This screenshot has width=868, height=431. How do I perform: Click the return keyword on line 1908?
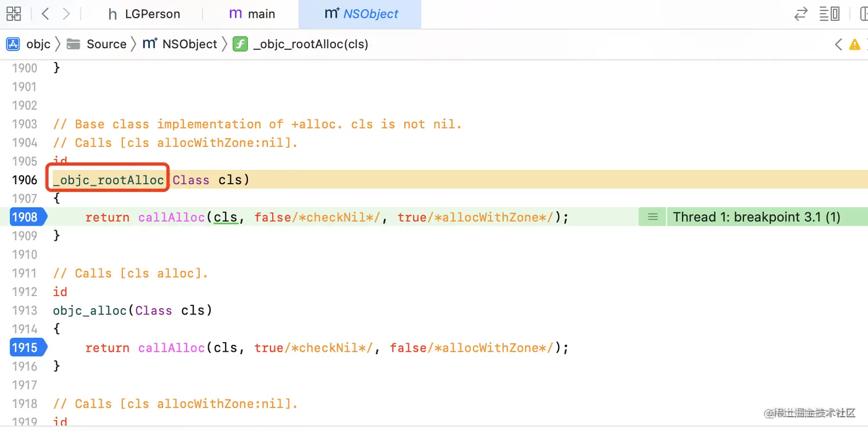tap(107, 218)
